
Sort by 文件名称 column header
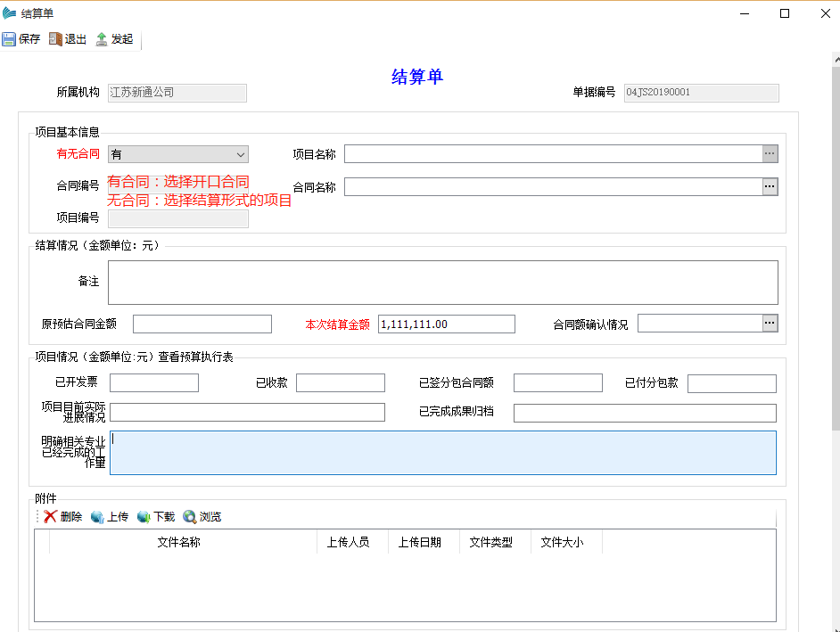[x=178, y=542]
